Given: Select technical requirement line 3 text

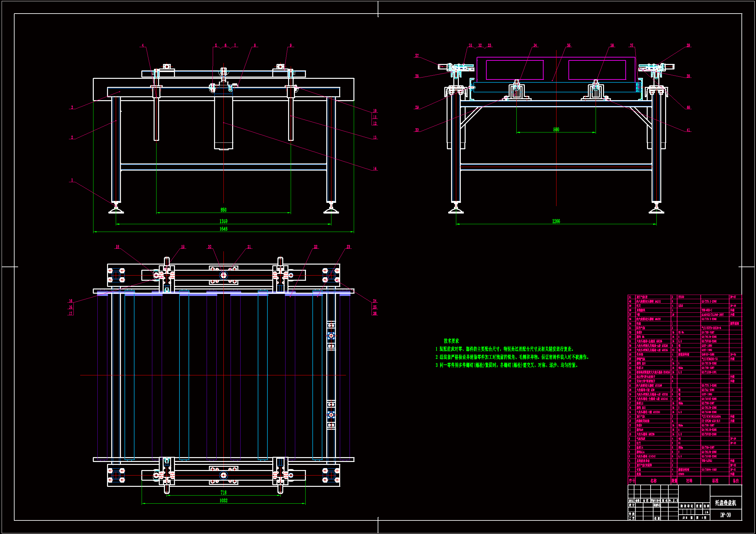Looking at the screenshot, I should coord(507,365).
